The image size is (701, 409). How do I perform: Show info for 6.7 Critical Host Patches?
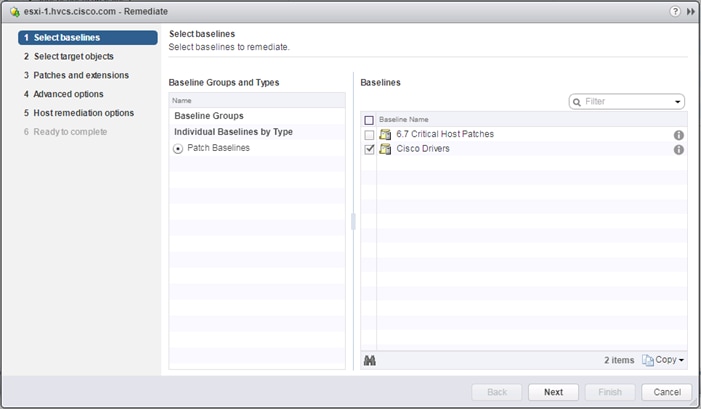click(x=678, y=135)
